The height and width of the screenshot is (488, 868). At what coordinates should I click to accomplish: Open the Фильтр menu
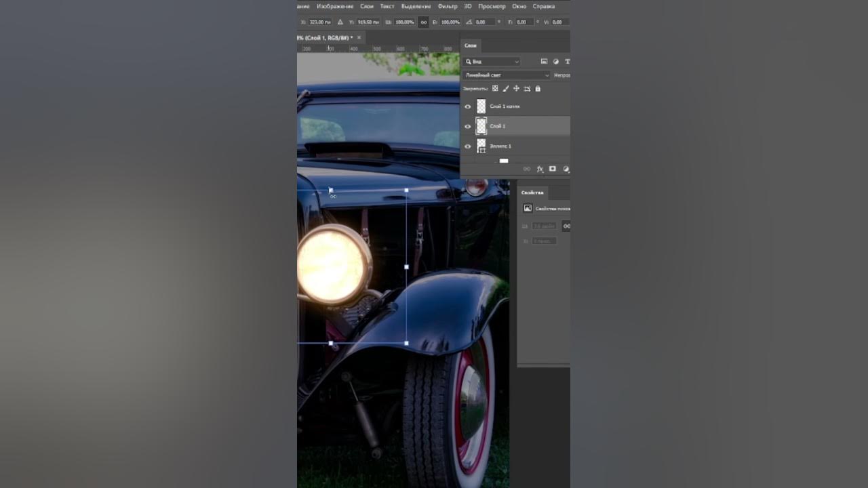click(x=448, y=6)
